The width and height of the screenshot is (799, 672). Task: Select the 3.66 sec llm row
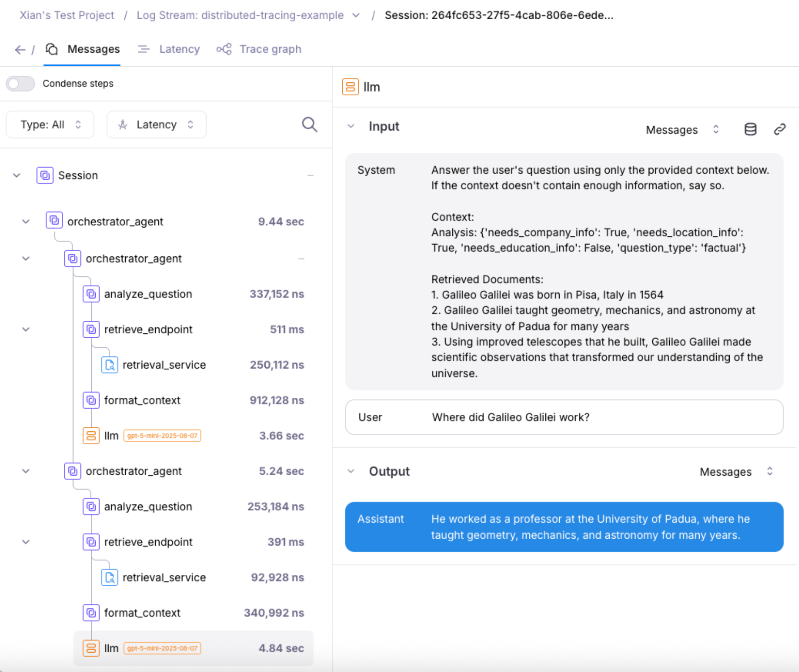[x=193, y=435]
